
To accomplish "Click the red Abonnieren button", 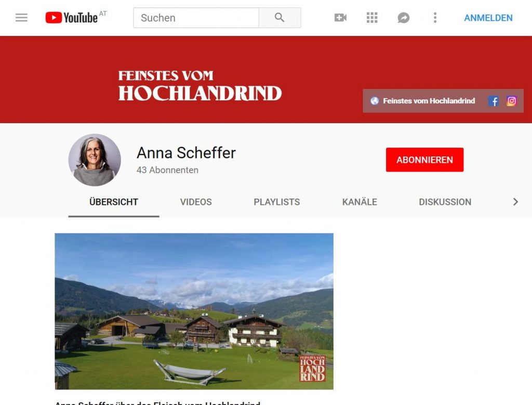I will tap(424, 160).
